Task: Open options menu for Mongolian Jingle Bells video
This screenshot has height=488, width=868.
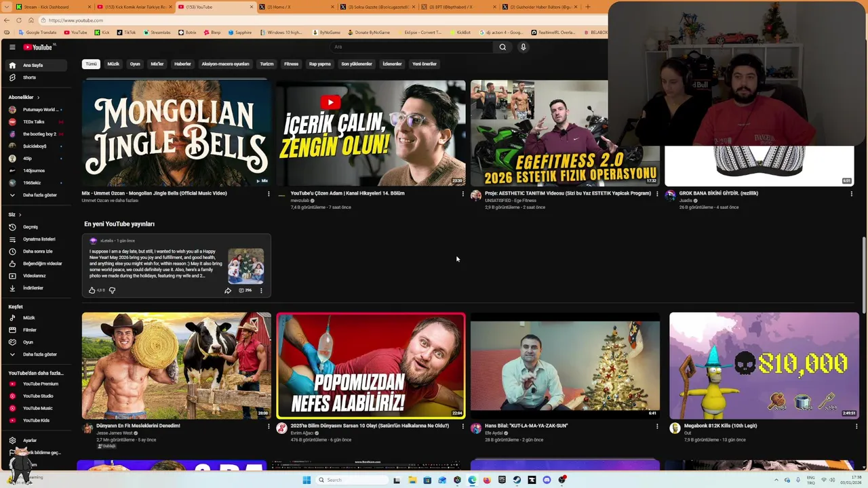Action: tap(269, 194)
